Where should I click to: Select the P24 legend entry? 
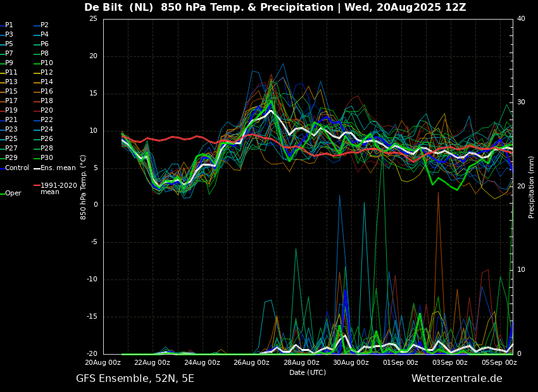(47, 130)
